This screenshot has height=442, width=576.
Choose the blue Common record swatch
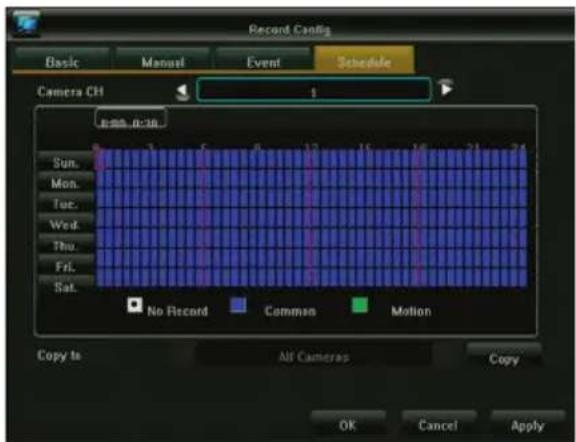tap(238, 305)
